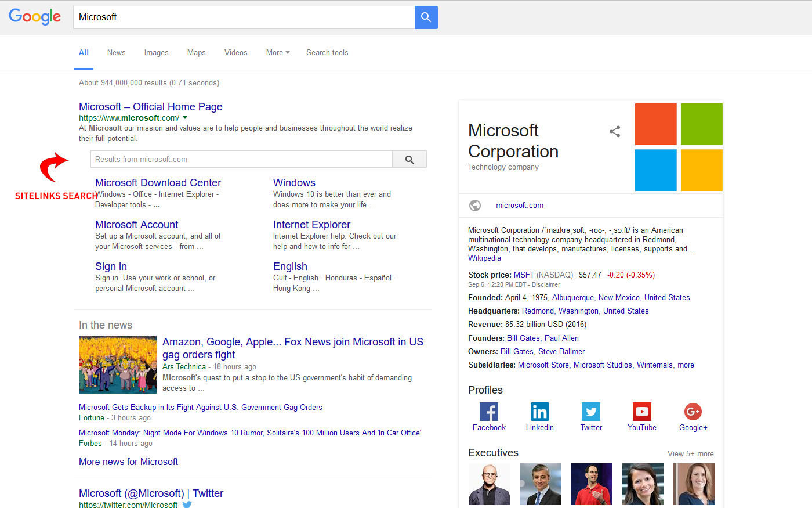Open Microsoft (@Microsoft) | Twitter result
Screen dimensions: 812x508
[x=151, y=493]
